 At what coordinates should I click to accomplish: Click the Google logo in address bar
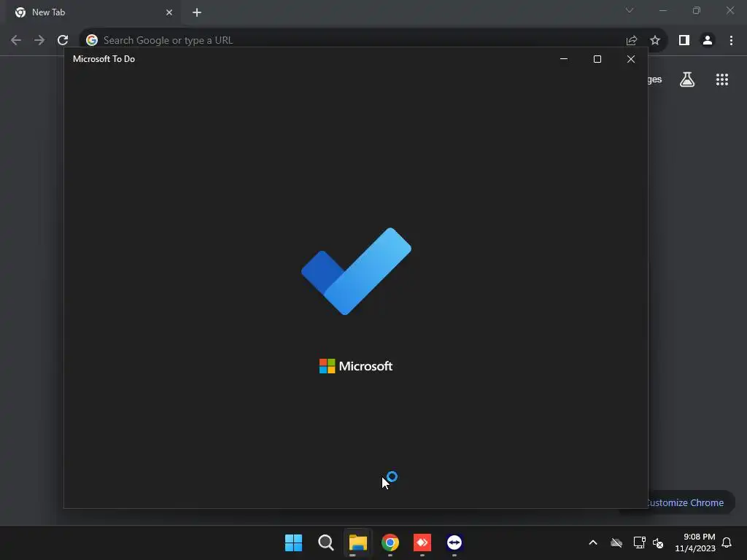point(92,40)
